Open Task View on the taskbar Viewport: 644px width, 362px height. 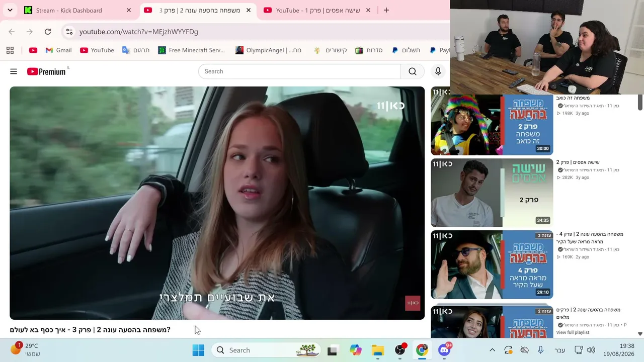(x=332, y=350)
